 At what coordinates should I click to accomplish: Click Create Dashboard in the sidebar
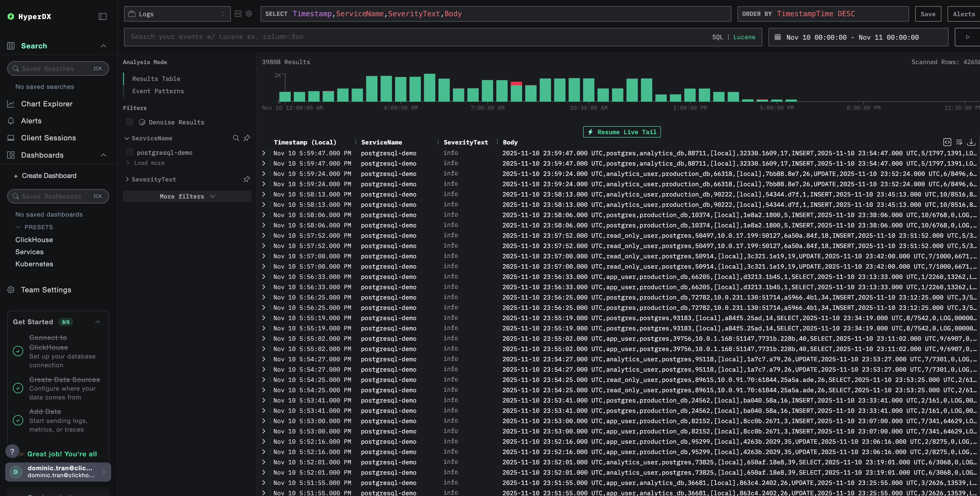click(x=49, y=175)
